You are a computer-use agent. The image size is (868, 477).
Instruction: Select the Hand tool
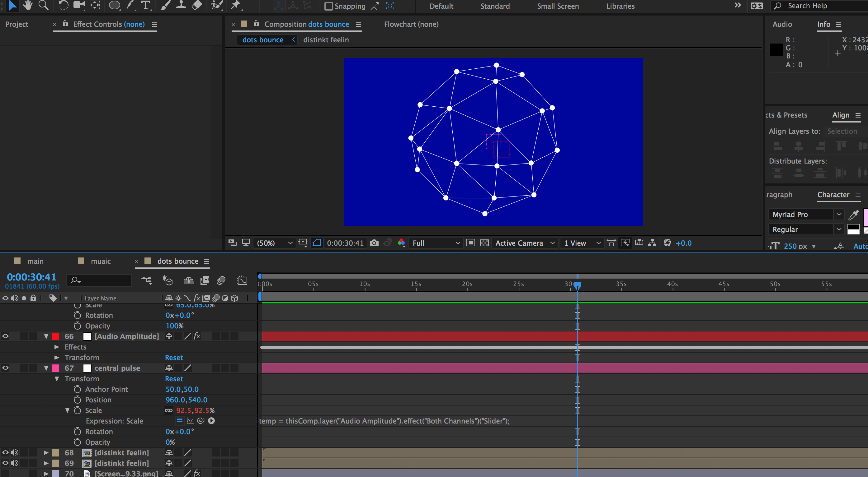pyautogui.click(x=28, y=5)
